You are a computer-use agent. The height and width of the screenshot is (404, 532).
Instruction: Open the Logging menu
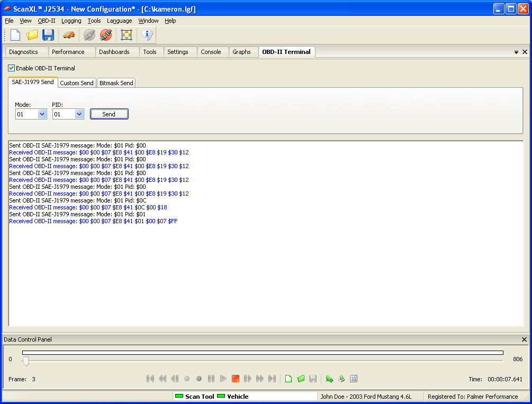click(x=71, y=21)
